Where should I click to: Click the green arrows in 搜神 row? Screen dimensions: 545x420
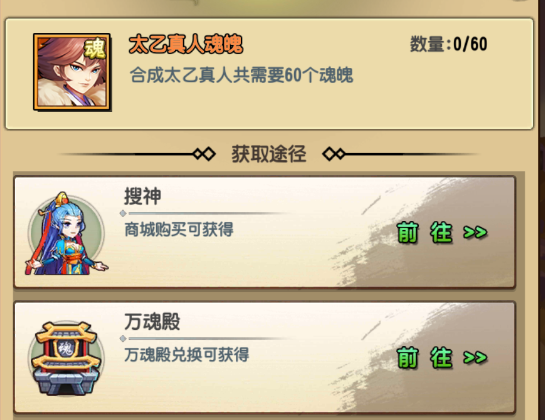[475, 232]
